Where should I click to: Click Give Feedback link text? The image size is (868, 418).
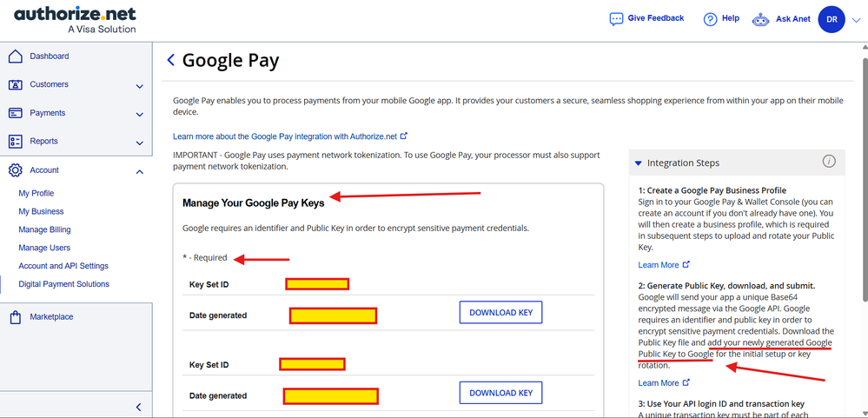(656, 18)
